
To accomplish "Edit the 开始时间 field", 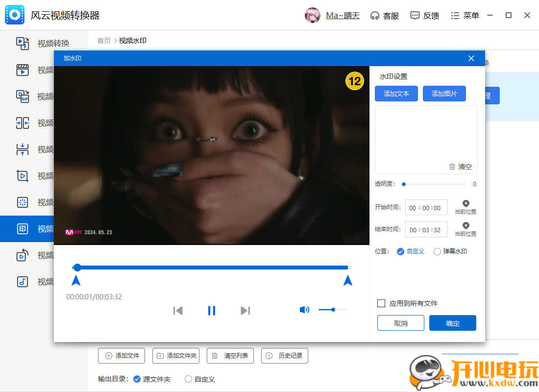I will 426,208.
